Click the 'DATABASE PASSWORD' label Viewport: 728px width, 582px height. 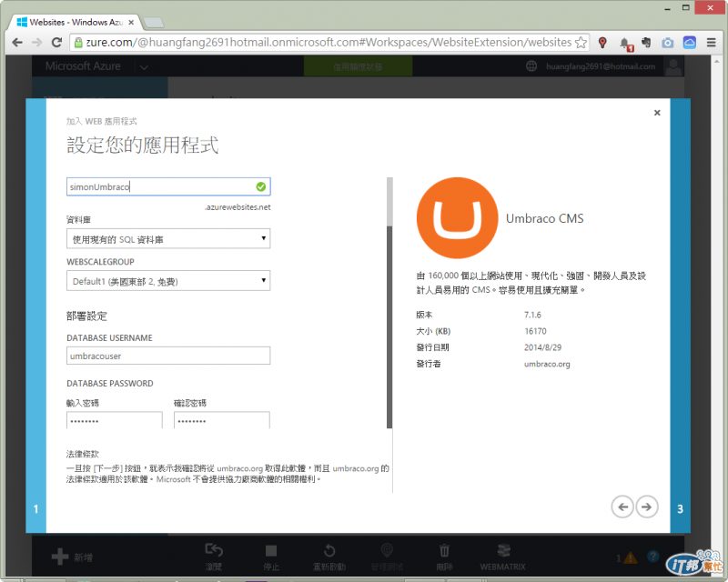click(x=109, y=384)
